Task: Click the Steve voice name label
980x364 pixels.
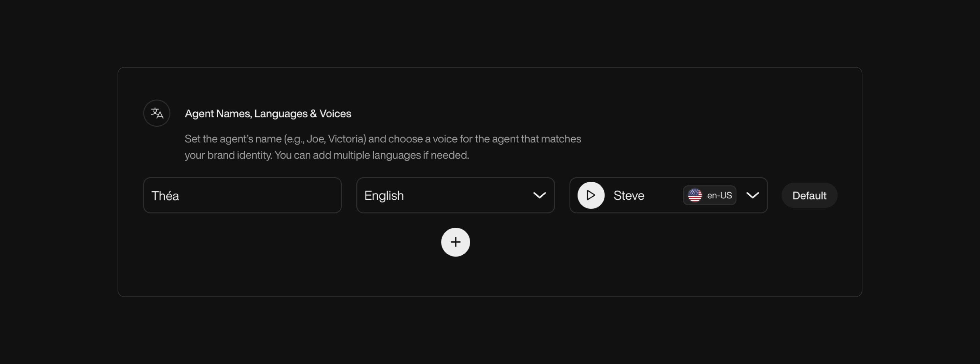Action: point(628,195)
